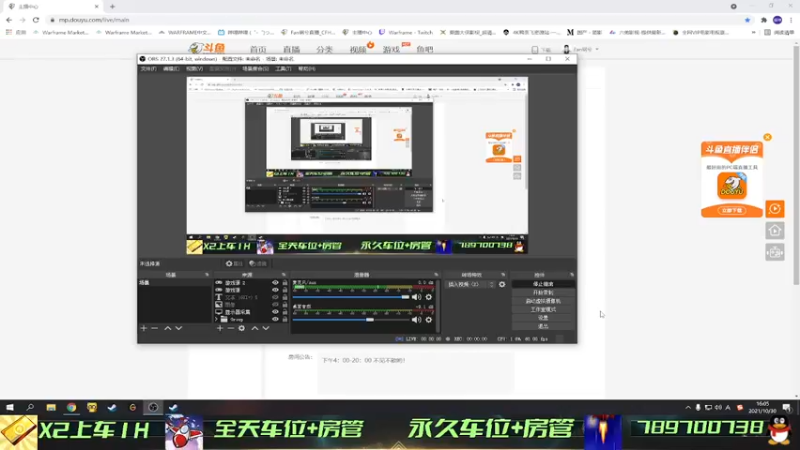The height and width of the screenshot is (450, 800).
Task: Click home icon on right sidebar
Action: click(x=775, y=231)
